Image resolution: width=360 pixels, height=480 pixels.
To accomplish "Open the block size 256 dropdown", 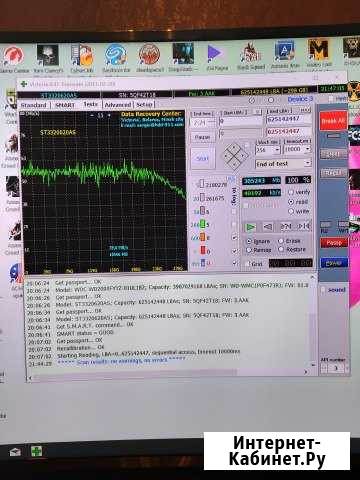I will (x=268, y=150).
